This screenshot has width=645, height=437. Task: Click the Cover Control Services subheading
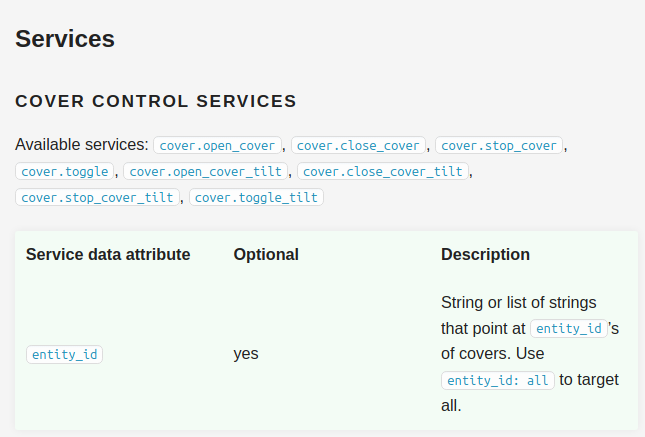(x=156, y=101)
